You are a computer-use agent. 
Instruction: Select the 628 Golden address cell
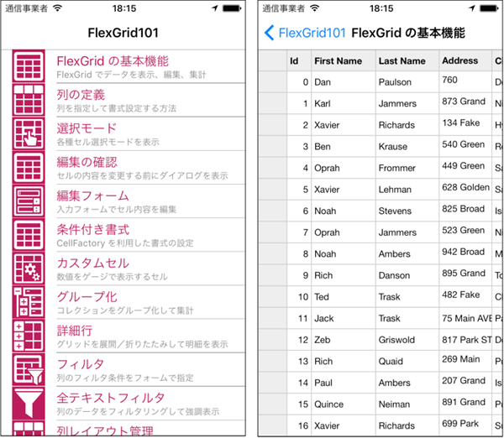pyautogui.click(x=465, y=190)
